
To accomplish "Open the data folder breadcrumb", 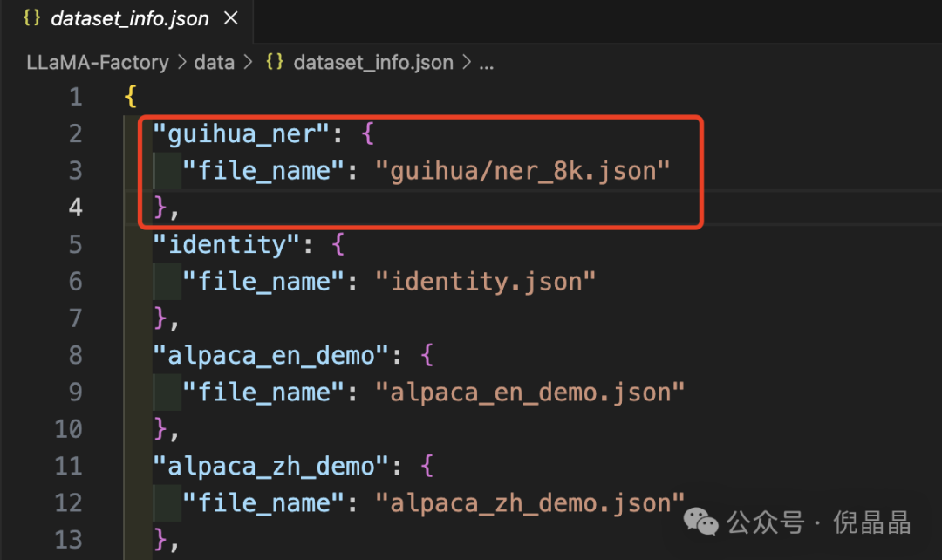I will (x=214, y=63).
